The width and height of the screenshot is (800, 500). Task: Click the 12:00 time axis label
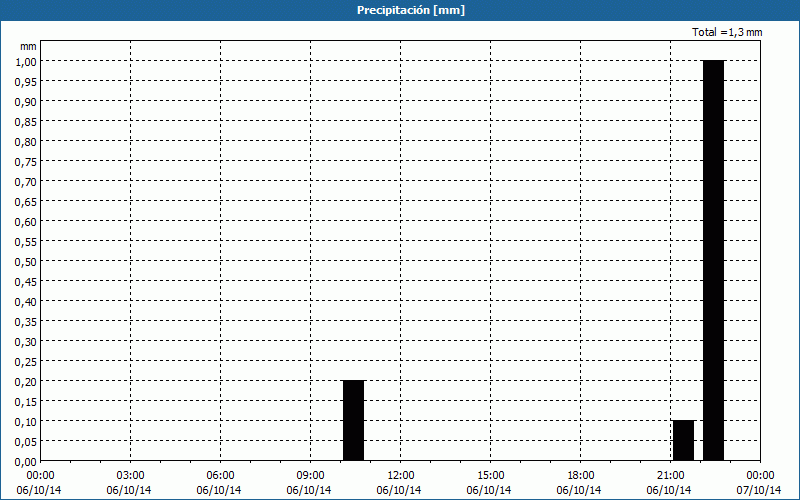pyautogui.click(x=401, y=476)
